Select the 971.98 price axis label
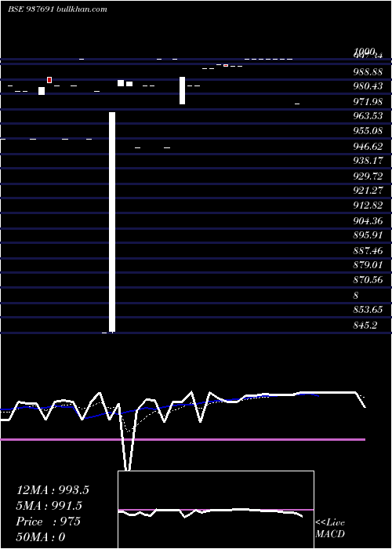Image resolution: width=392 pixels, height=549 pixels. click(x=368, y=102)
